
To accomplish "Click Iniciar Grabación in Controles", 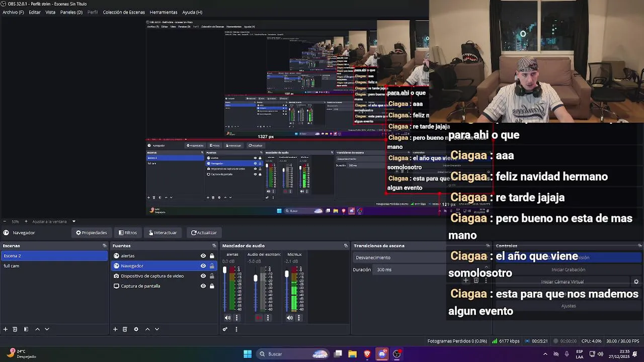I will pos(569,269).
